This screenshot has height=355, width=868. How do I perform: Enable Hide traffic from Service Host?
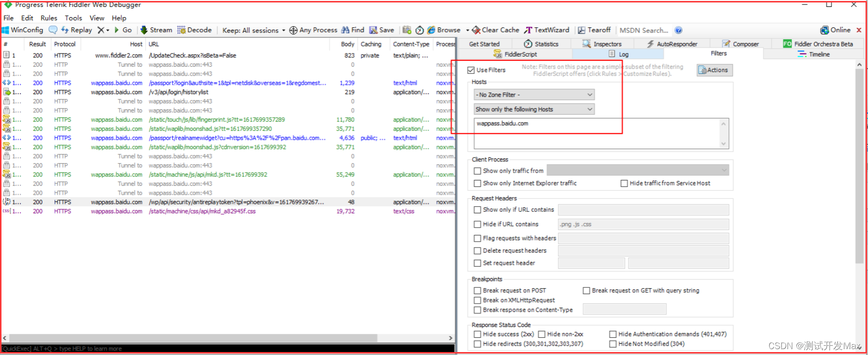click(624, 183)
